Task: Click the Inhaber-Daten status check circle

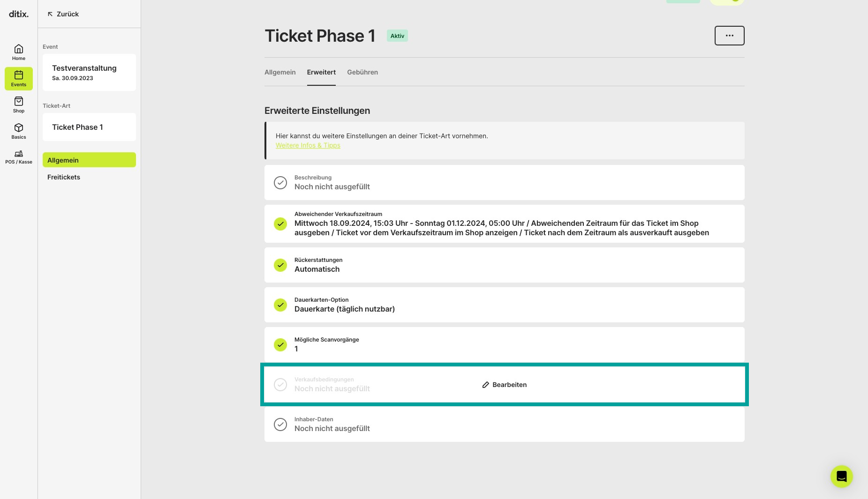Action: point(280,425)
